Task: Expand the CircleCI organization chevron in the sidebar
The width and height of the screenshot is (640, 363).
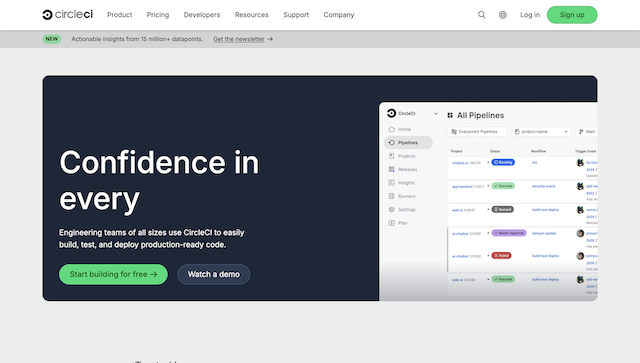Action: tap(436, 114)
